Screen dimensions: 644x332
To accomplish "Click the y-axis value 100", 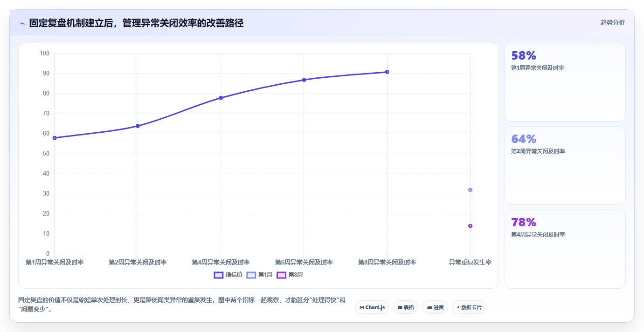I will tap(44, 54).
